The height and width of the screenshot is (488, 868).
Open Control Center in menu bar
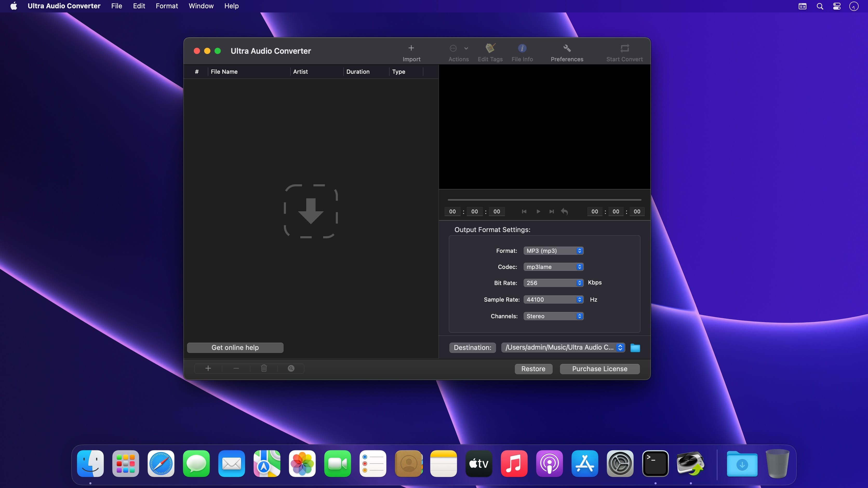[x=837, y=6]
